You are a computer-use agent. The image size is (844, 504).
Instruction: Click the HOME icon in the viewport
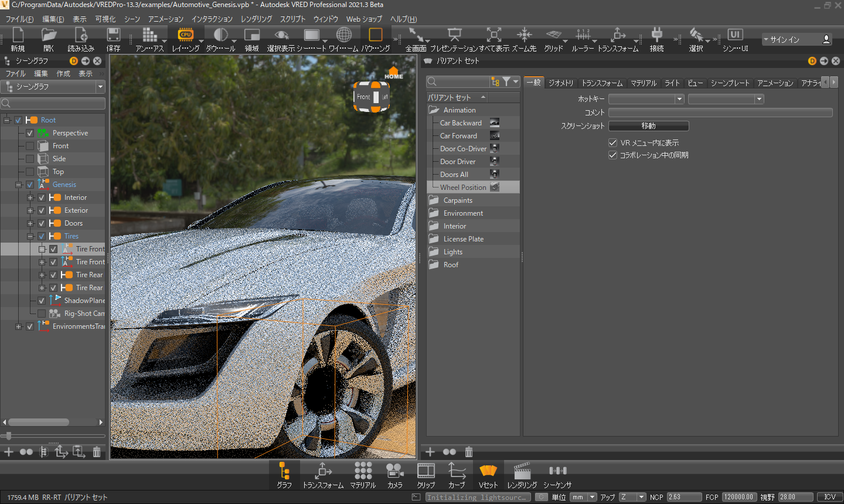pyautogui.click(x=393, y=73)
